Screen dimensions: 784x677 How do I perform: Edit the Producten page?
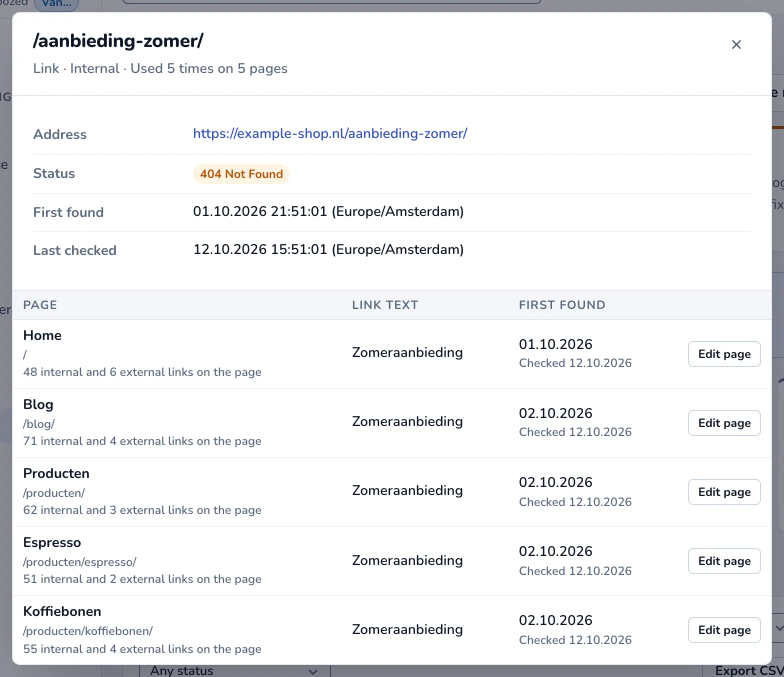coord(724,492)
